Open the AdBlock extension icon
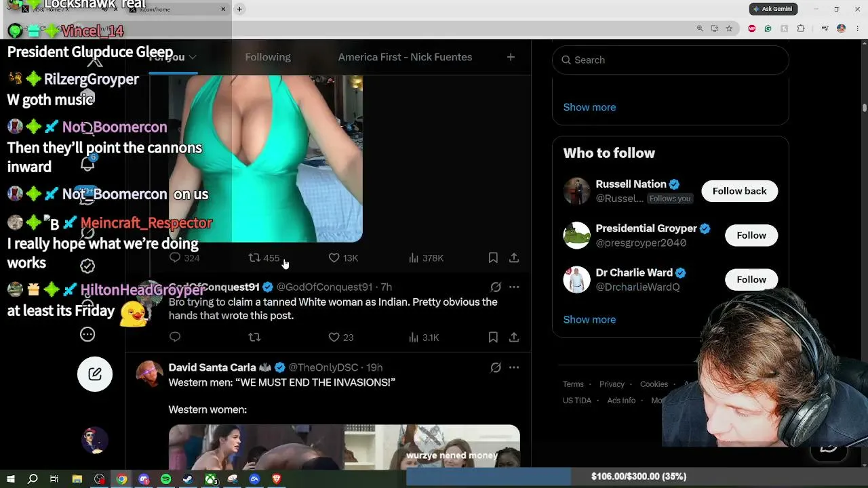868x488 pixels. pyautogui.click(x=751, y=28)
